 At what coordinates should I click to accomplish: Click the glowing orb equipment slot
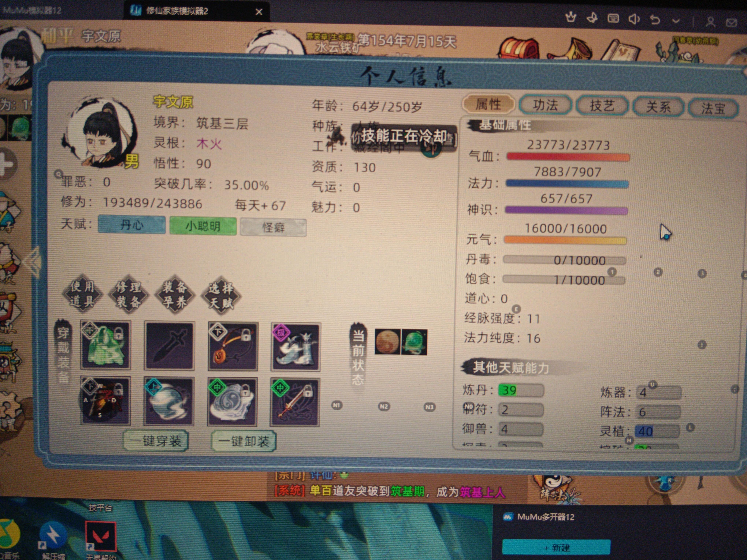tap(169, 401)
